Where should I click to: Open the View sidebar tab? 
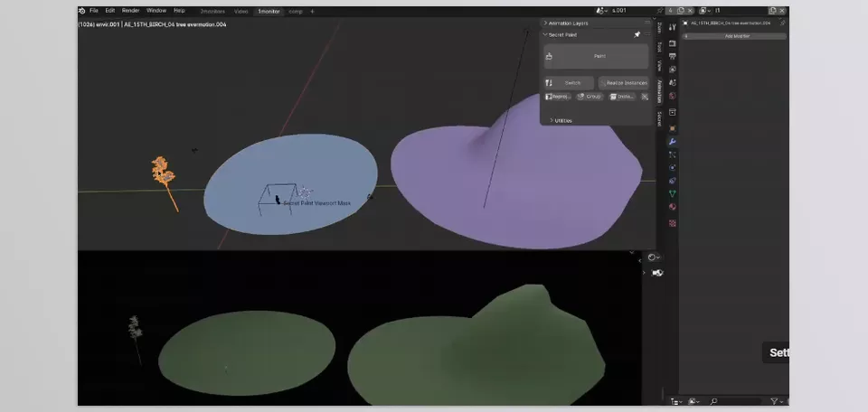point(659,65)
